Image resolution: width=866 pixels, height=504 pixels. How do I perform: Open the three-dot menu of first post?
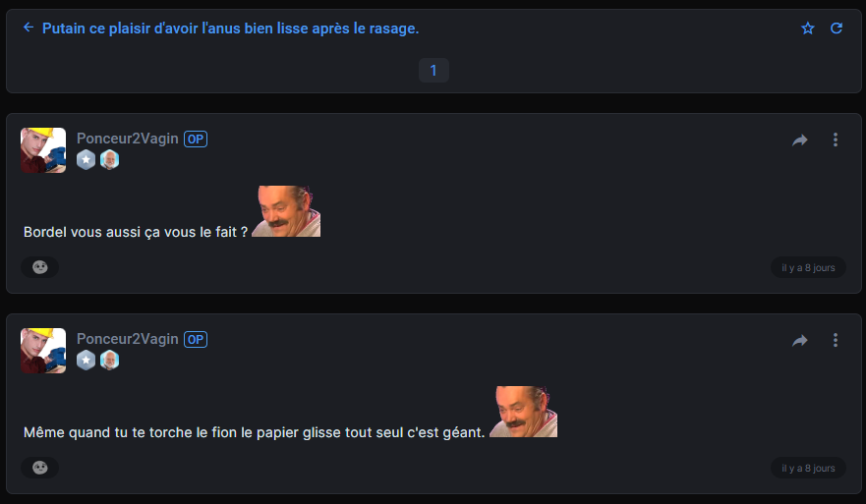tap(836, 140)
